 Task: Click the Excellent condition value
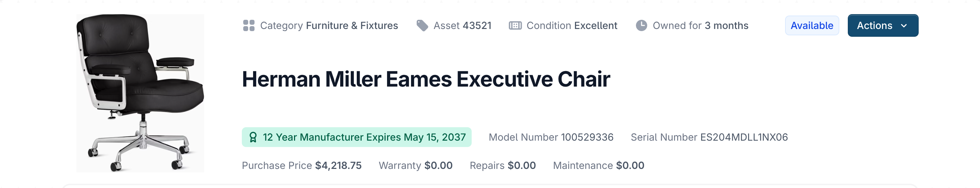click(595, 25)
